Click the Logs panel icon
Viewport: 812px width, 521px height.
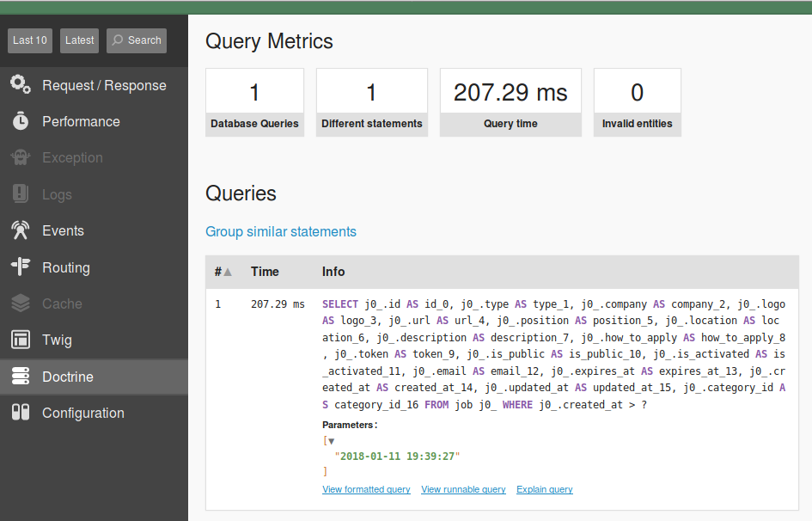click(x=21, y=194)
